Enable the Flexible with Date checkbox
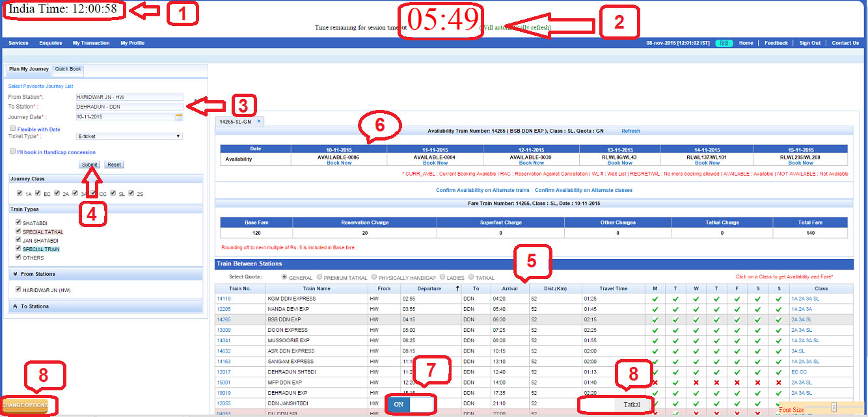 coord(12,129)
